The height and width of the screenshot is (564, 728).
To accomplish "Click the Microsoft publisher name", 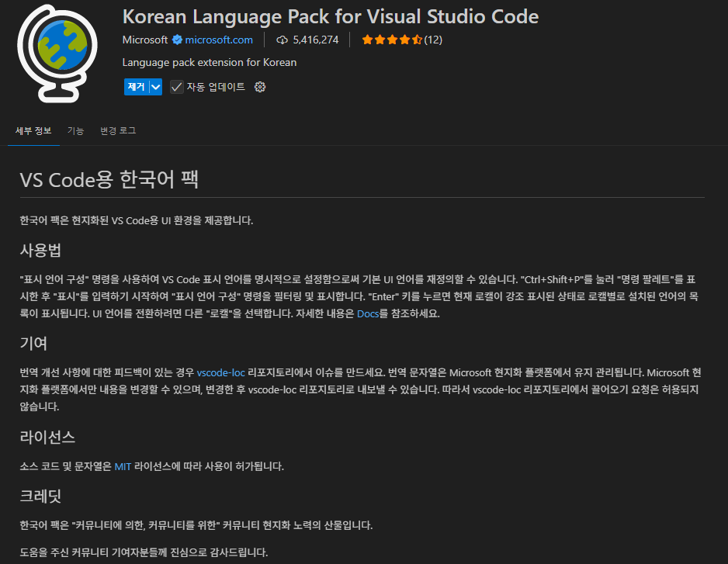I will click(145, 40).
